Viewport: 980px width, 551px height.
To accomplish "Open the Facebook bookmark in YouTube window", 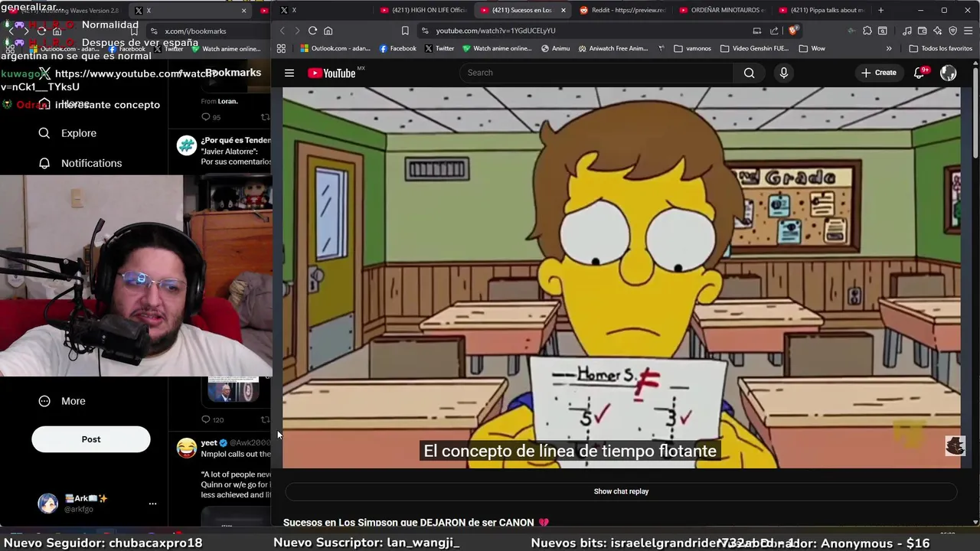I will tap(397, 48).
